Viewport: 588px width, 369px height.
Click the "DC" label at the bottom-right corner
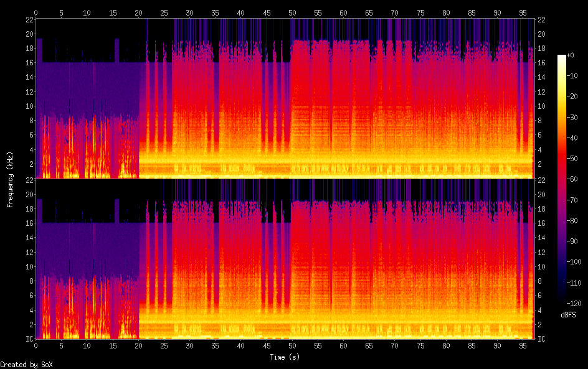pos(541,339)
